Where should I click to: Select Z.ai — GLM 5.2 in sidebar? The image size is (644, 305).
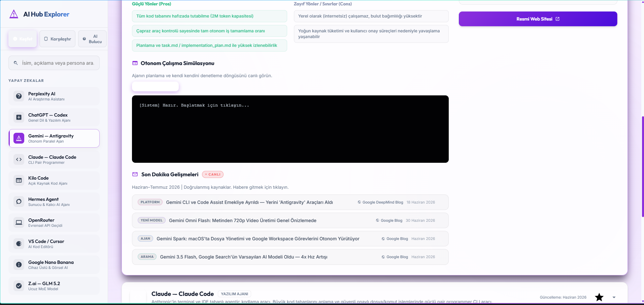pos(54,286)
